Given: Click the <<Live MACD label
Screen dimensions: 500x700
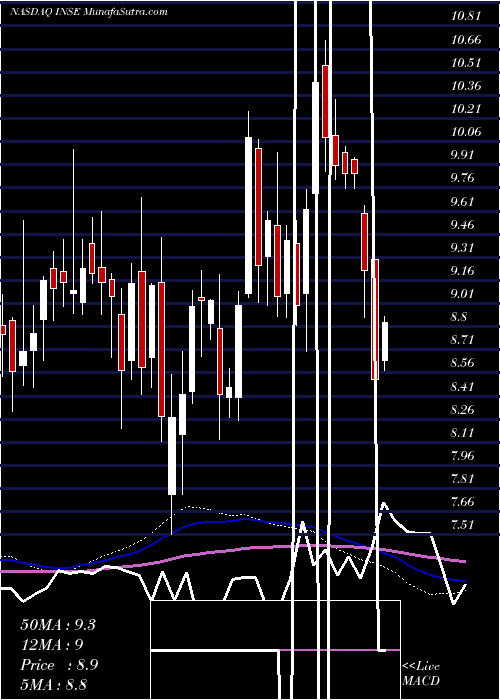Looking at the screenshot, I should pyautogui.click(x=421, y=674).
